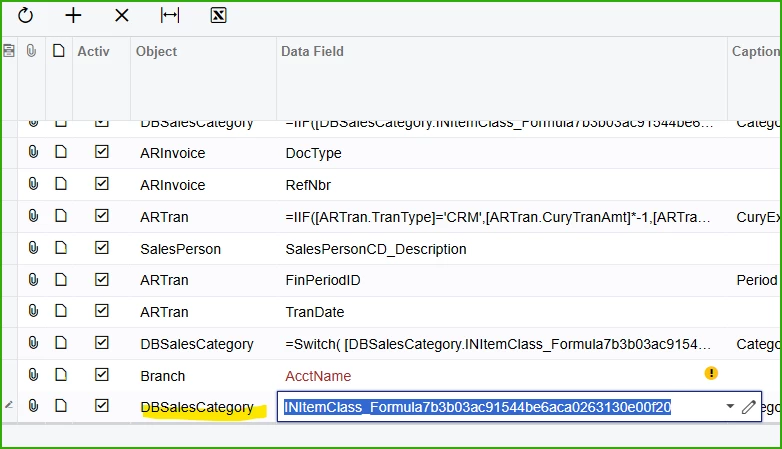The image size is (782, 449).
Task: Select ARTran object in FinPeriodID row
Action: 203,280
